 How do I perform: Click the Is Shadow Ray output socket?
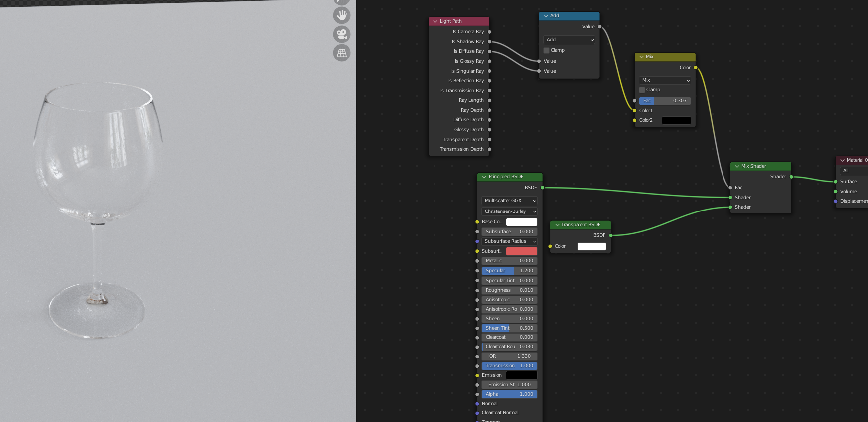pos(489,42)
